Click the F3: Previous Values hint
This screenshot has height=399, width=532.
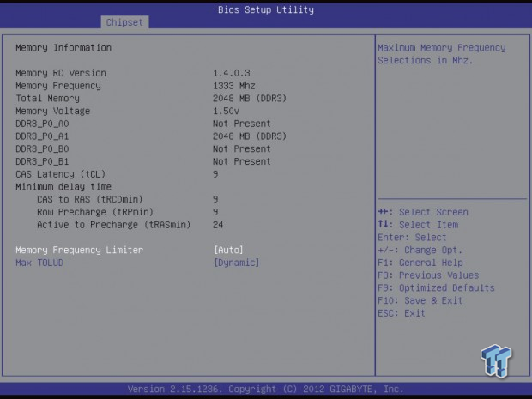tap(428, 275)
